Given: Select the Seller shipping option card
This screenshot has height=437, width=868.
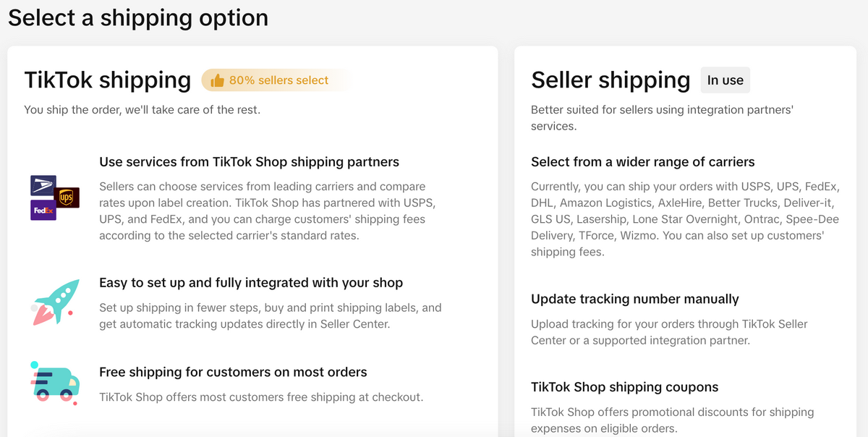Looking at the screenshot, I should click(x=686, y=239).
